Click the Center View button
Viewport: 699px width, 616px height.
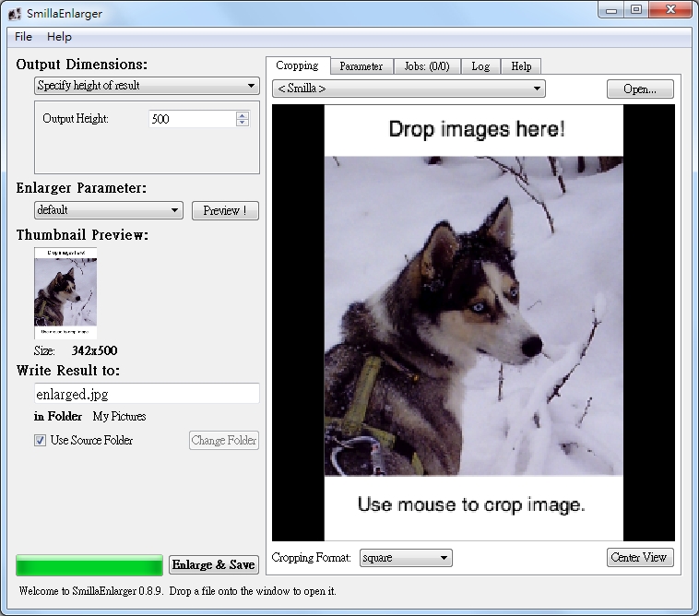click(x=640, y=557)
